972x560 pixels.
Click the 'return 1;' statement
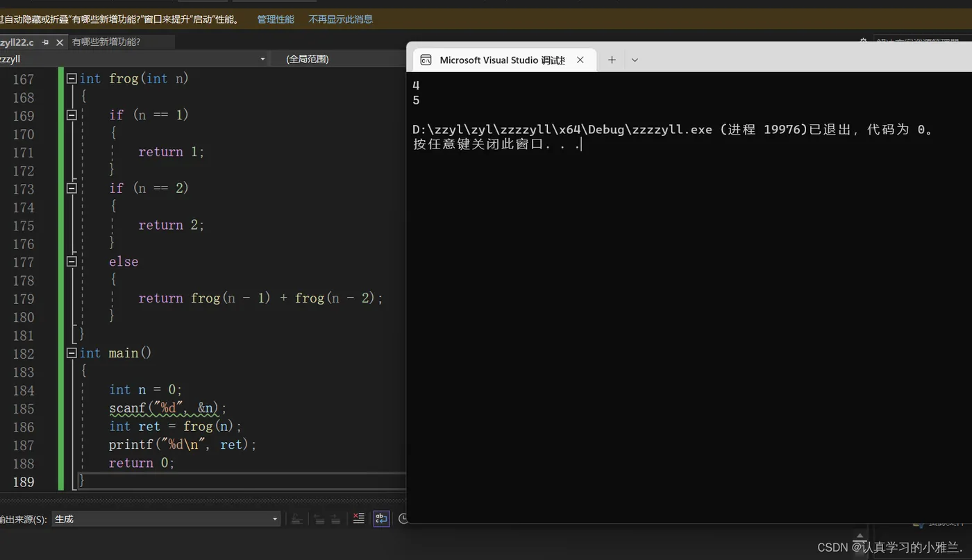tap(171, 152)
